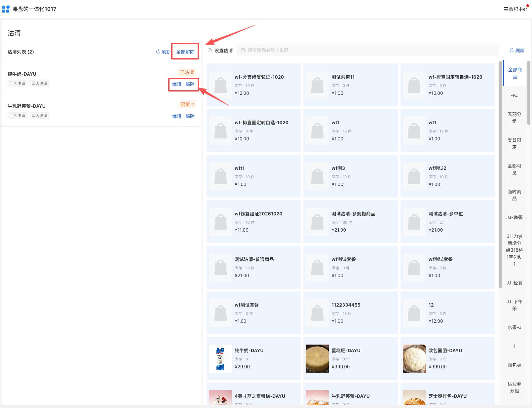Switch to the 无羽分组 category
The image size is (532, 408).
[x=514, y=118]
